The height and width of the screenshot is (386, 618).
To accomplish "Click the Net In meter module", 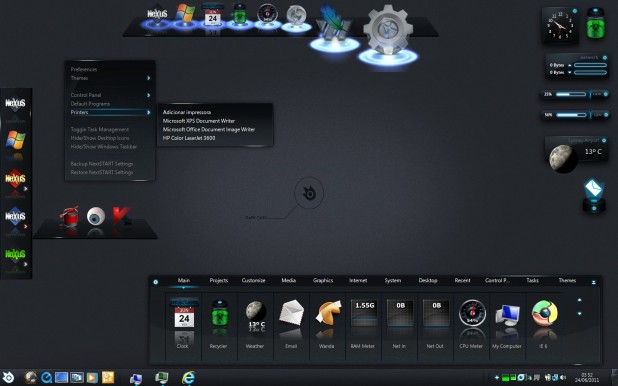I will click(400, 314).
